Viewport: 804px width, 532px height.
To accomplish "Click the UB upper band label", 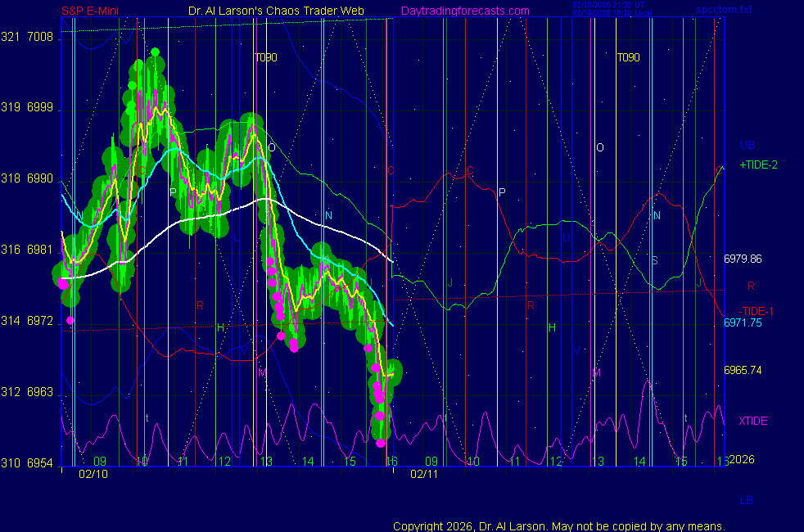I will click(x=747, y=145).
